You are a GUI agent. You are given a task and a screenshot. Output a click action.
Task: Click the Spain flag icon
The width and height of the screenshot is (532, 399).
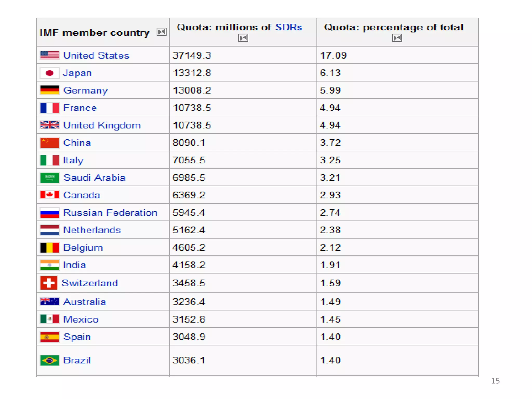point(50,337)
